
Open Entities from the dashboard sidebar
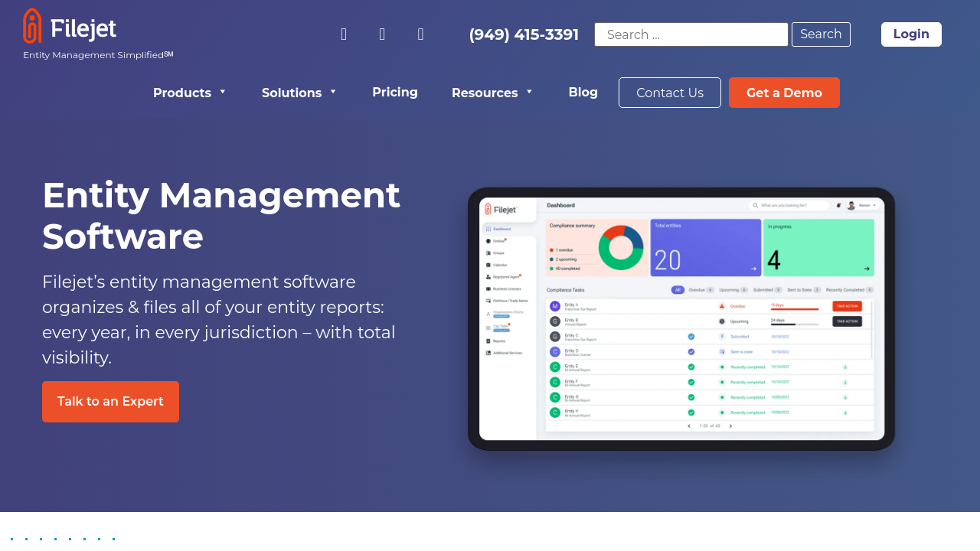pyautogui.click(x=498, y=241)
